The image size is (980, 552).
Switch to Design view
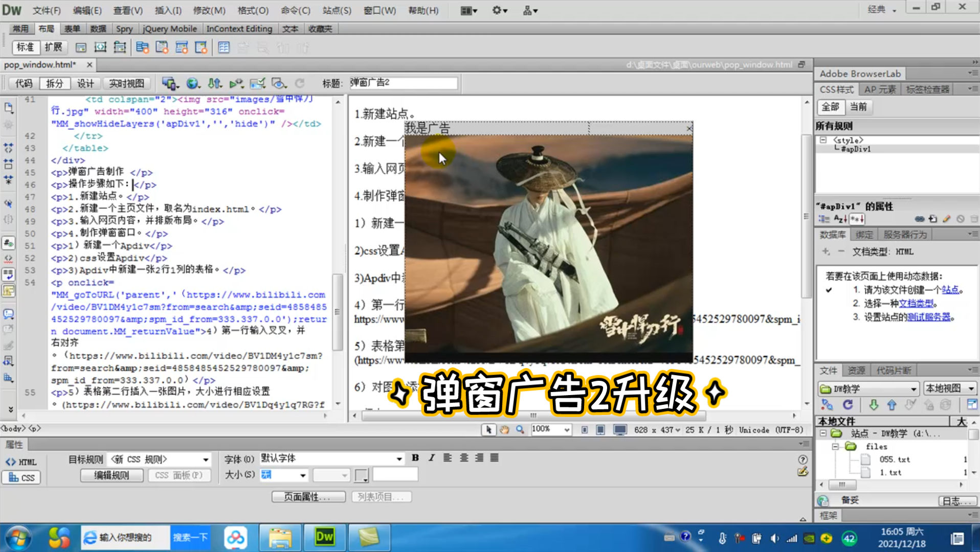(85, 83)
